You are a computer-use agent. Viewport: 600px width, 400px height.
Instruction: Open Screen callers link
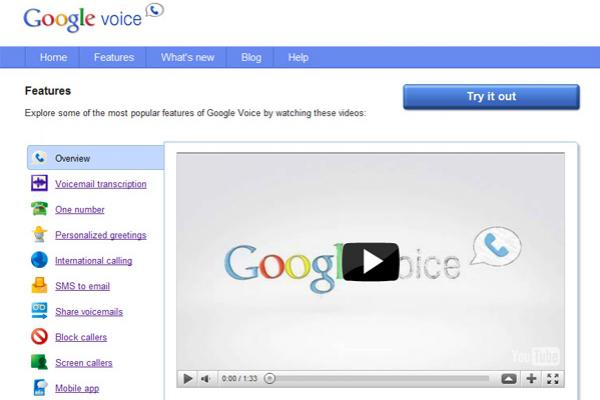tap(84, 363)
